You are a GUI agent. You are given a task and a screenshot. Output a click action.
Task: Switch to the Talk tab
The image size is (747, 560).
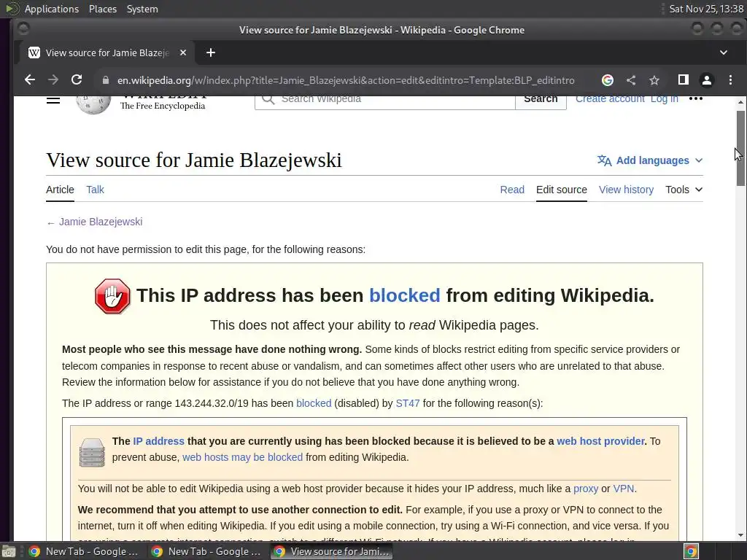pyautogui.click(x=95, y=190)
